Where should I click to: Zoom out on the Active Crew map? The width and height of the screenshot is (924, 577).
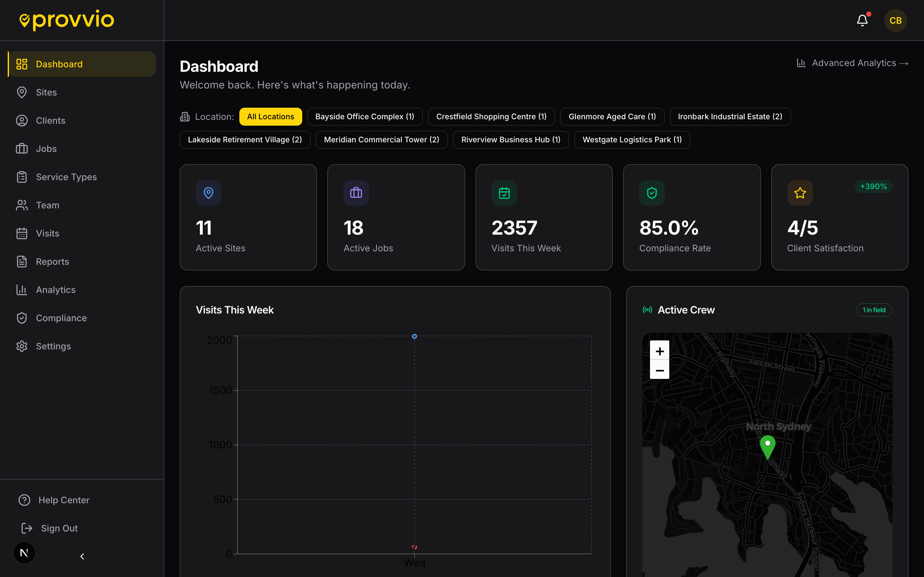coord(659,370)
